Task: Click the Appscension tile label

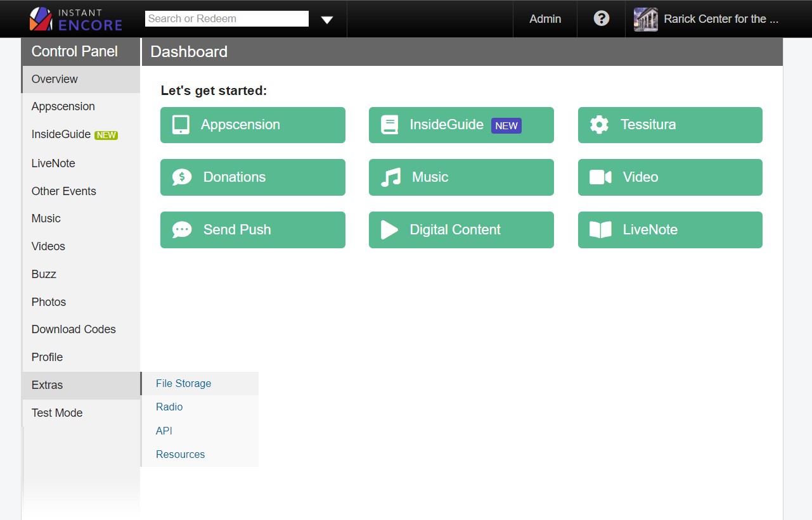Action: coord(240,125)
